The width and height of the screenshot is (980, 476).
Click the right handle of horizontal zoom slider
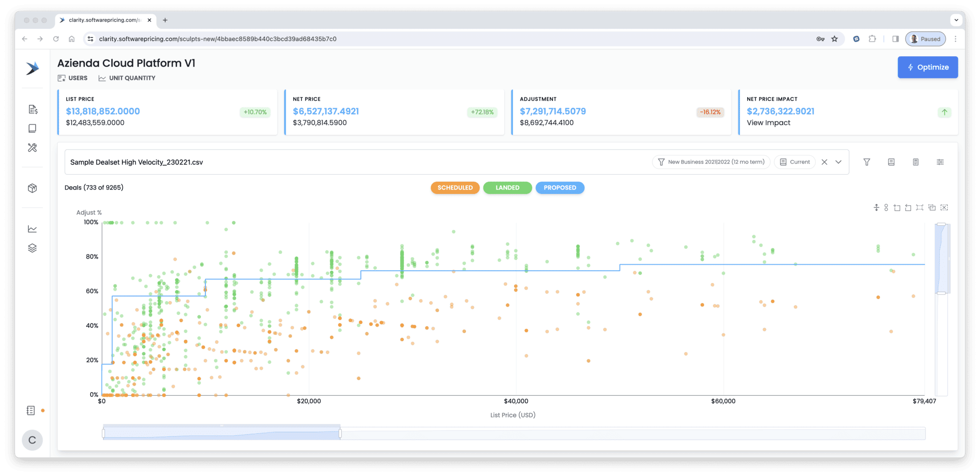tap(340, 433)
